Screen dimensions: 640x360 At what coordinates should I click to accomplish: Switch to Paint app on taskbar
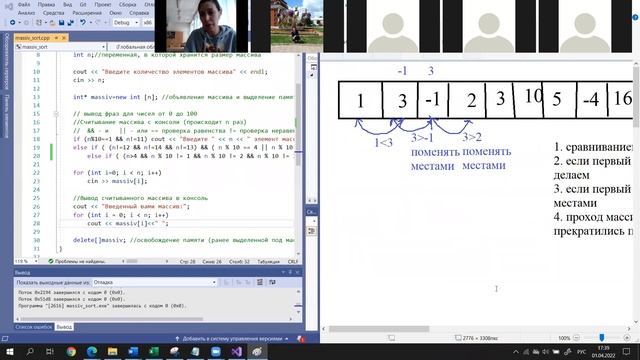pos(257,351)
